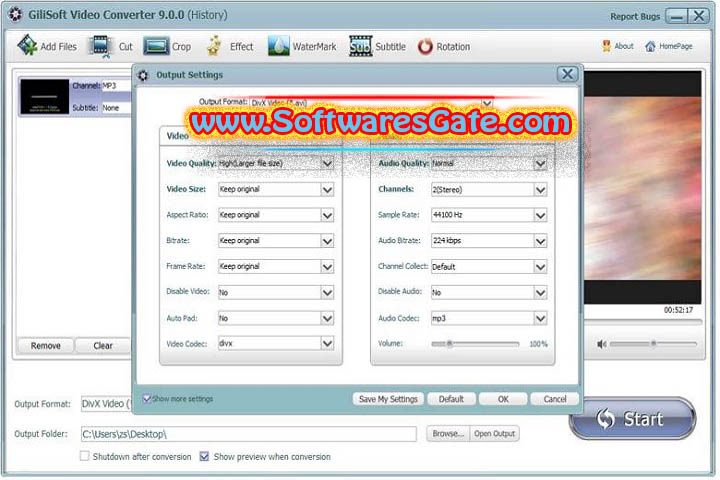The width and height of the screenshot is (720, 480).
Task: Open the Cut tool icon
Action: point(101,46)
